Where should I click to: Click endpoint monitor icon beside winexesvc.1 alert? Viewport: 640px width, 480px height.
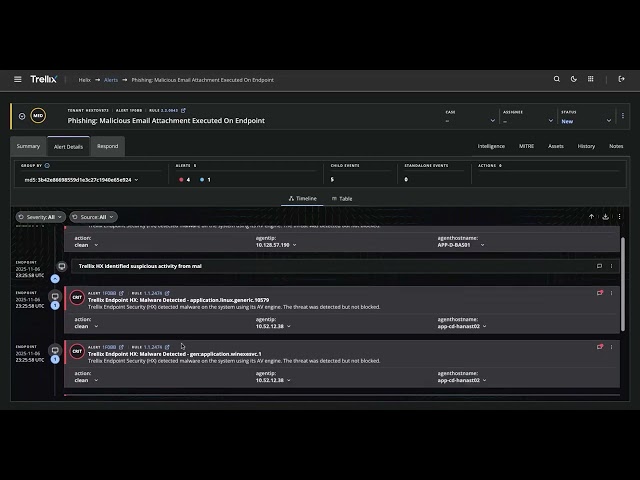(55, 350)
